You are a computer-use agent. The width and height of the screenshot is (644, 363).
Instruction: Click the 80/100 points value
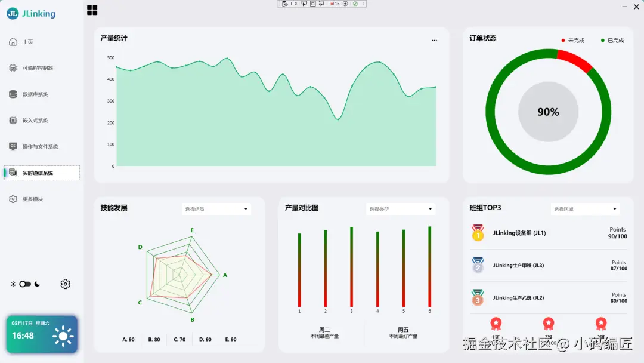619,301
